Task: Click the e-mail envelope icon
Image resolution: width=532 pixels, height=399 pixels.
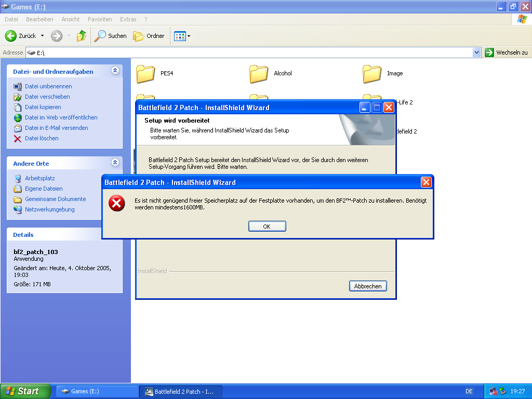Action: pyautogui.click(x=17, y=128)
